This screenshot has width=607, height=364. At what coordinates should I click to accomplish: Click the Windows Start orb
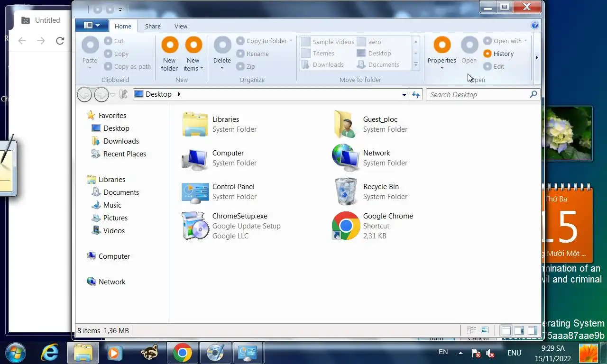[x=16, y=353]
